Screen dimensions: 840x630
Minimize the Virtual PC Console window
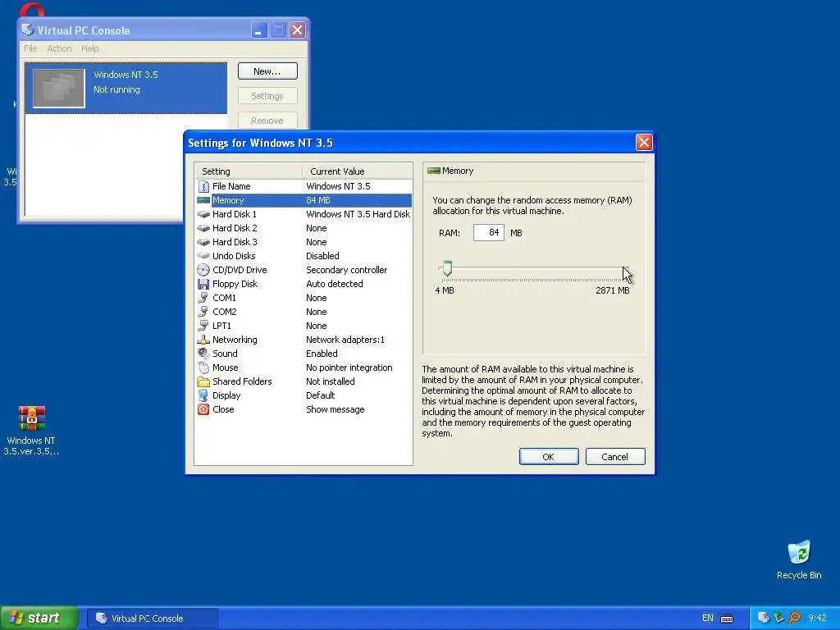click(x=259, y=30)
